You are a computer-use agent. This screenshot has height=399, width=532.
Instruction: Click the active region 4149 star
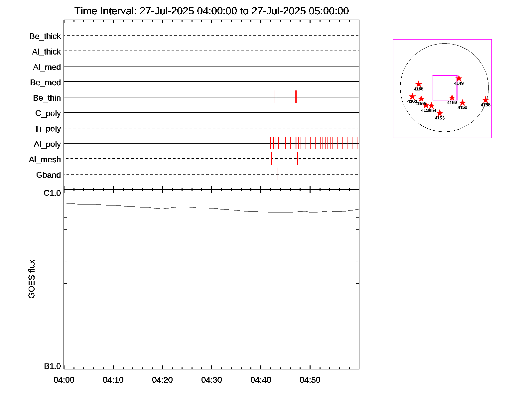459,78
